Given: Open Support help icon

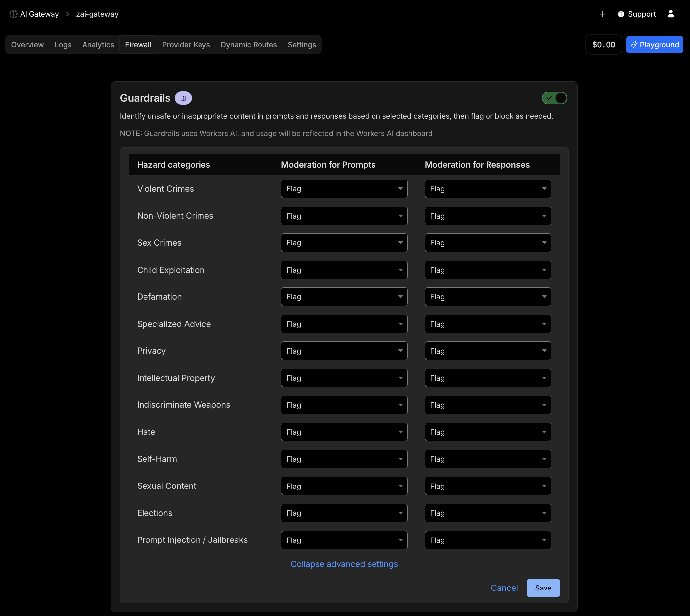Looking at the screenshot, I should pyautogui.click(x=621, y=14).
